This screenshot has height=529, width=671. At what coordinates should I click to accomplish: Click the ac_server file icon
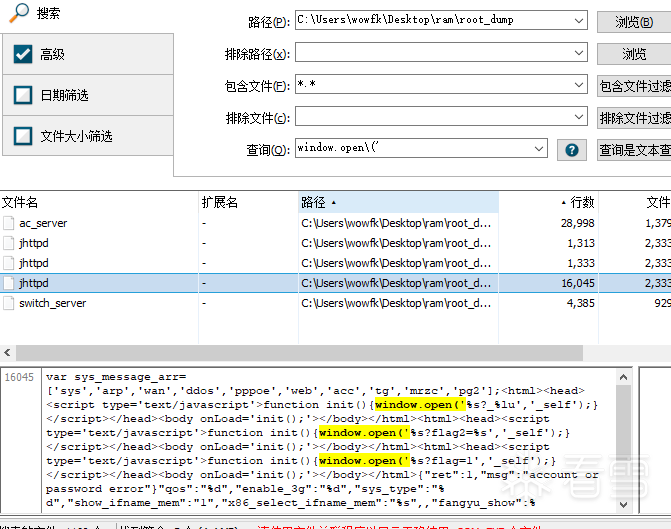coord(8,223)
